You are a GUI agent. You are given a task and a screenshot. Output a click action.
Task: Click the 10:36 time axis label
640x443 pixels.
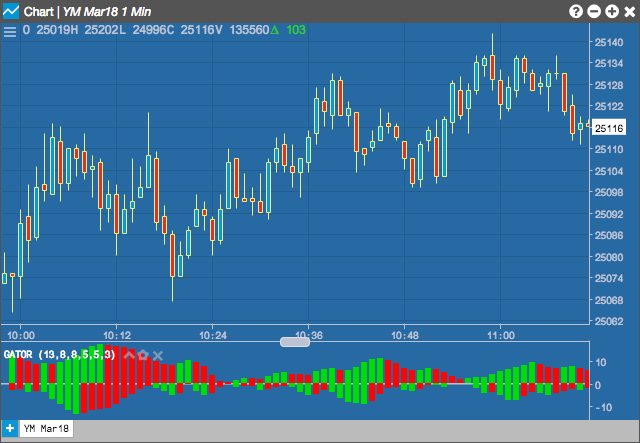coord(309,336)
